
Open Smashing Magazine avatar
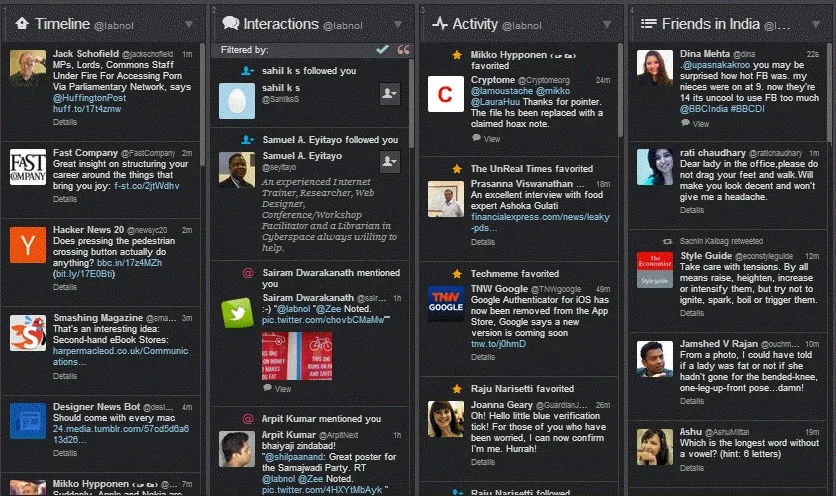pyautogui.click(x=28, y=333)
